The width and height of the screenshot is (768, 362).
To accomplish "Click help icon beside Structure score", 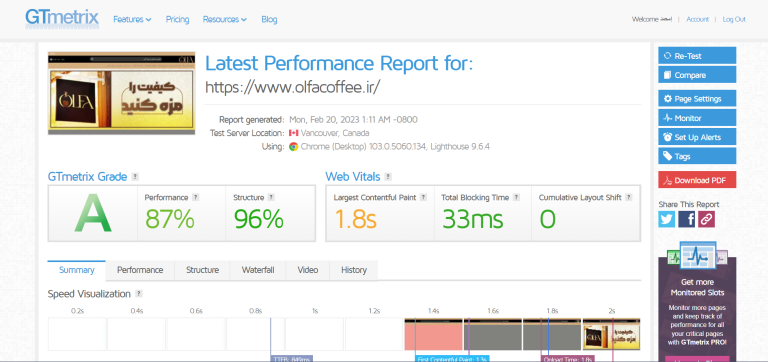I will (x=271, y=197).
